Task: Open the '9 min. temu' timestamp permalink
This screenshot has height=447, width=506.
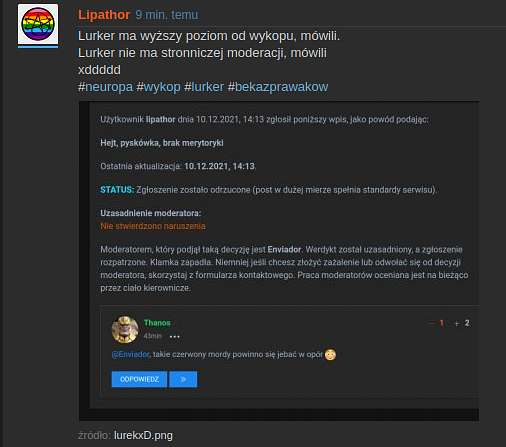Action: pyautogui.click(x=167, y=15)
